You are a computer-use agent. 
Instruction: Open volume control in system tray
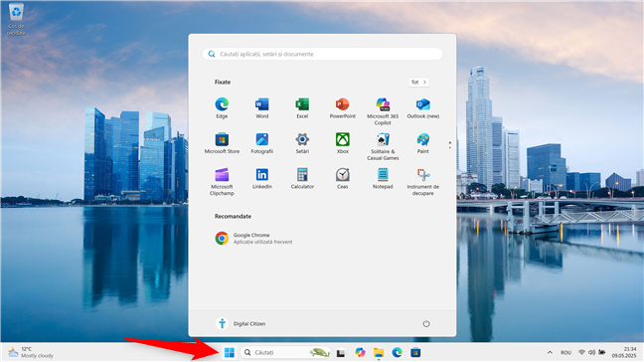[x=592, y=352]
